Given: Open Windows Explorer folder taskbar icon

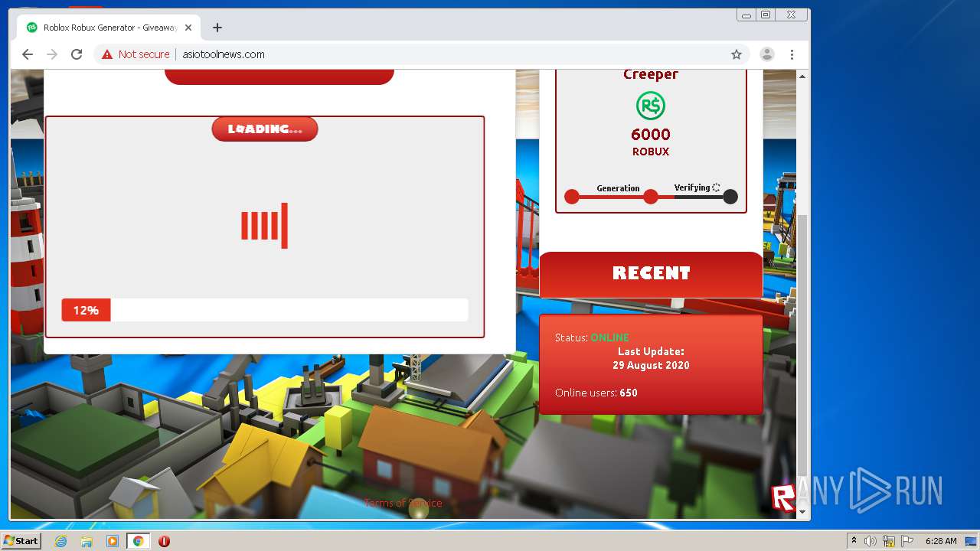Looking at the screenshot, I should [x=87, y=541].
